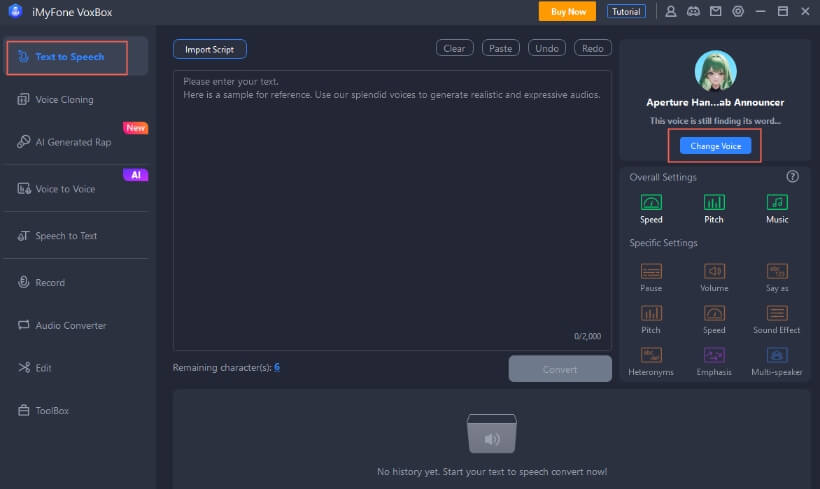Clear the text with Clear button
Viewport: 820px width, 489px height.
click(x=454, y=48)
